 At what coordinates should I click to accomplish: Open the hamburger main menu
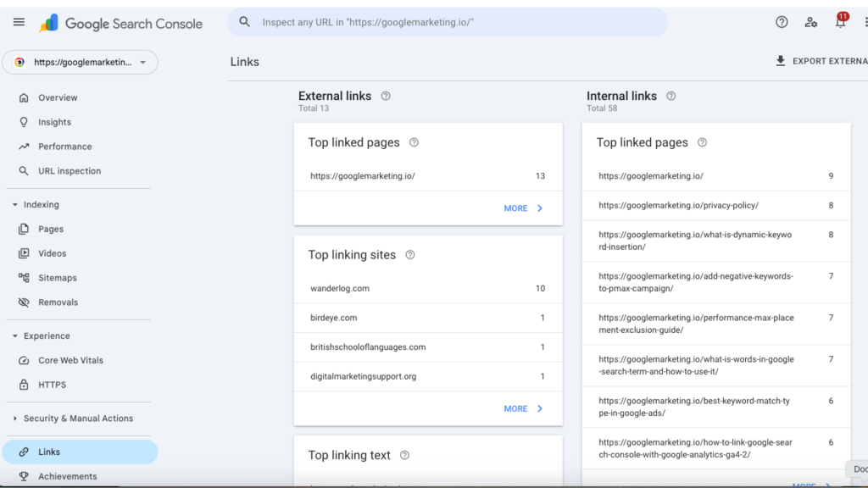click(x=19, y=22)
